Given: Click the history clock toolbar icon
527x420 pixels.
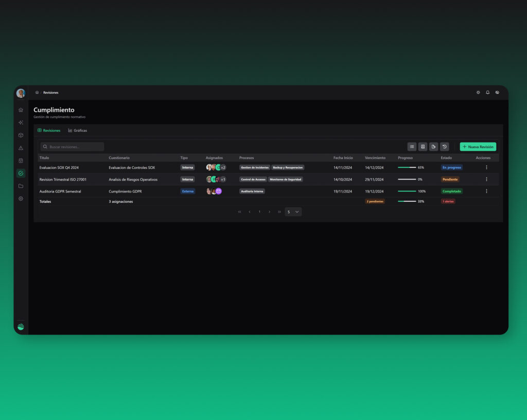Looking at the screenshot, I should [x=444, y=147].
